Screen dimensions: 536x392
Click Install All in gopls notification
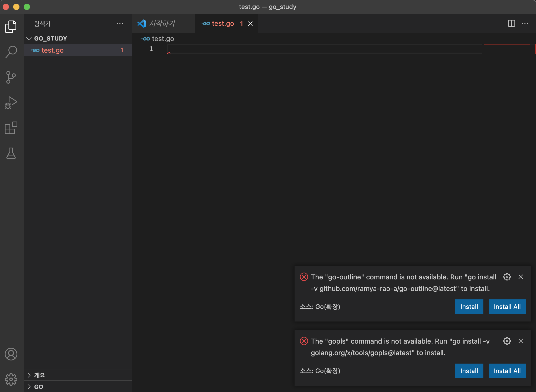click(x=507, y=371)
